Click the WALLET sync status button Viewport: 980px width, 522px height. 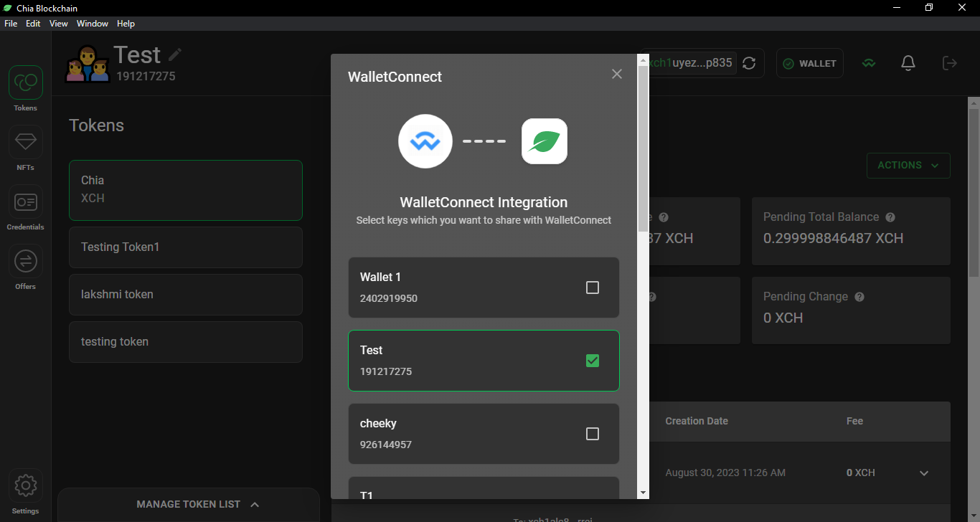pos(810,63)
